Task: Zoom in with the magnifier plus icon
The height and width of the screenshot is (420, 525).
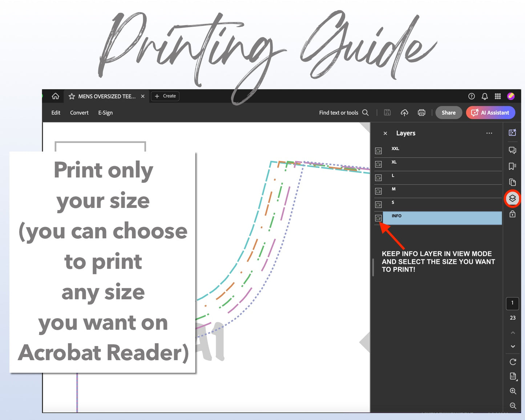Action: (513, 391)
